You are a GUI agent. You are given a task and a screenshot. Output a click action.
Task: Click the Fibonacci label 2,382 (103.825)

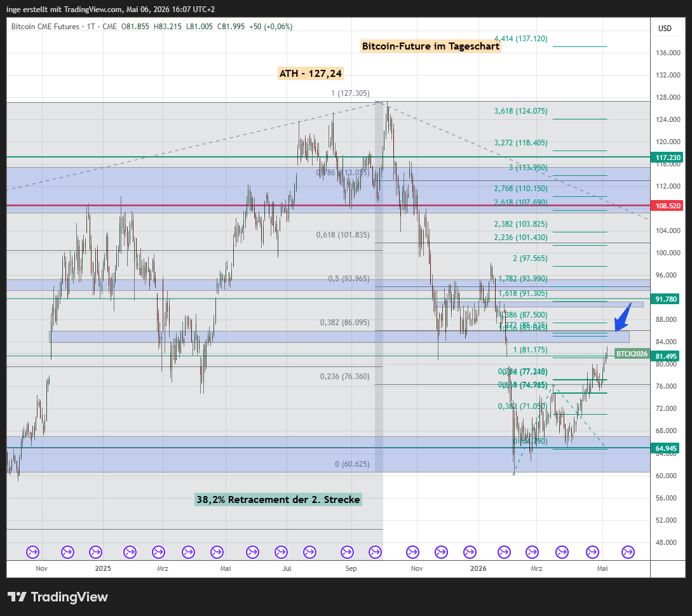[521, 224]
